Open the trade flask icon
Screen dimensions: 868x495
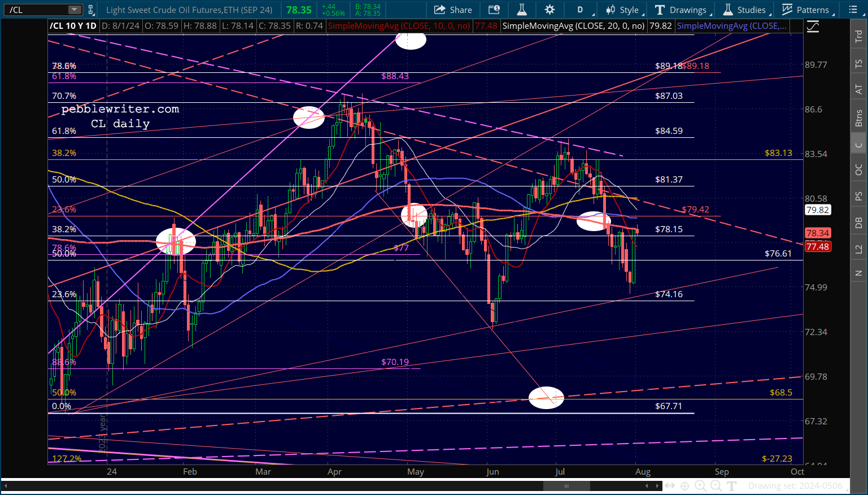pyautogui.click(x=522, y=10)
